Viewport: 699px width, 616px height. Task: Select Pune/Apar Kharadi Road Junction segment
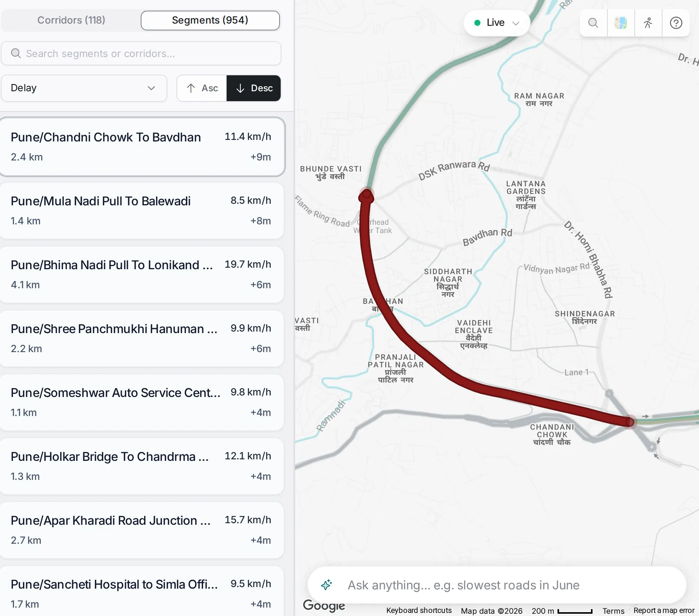(x=141, y=530)
